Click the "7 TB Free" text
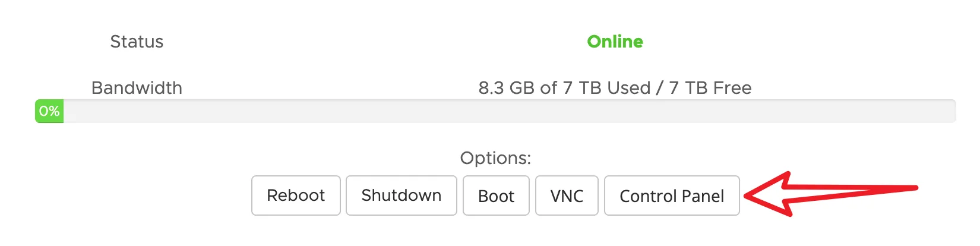980x246 pixels. click(x=710, y=88)
